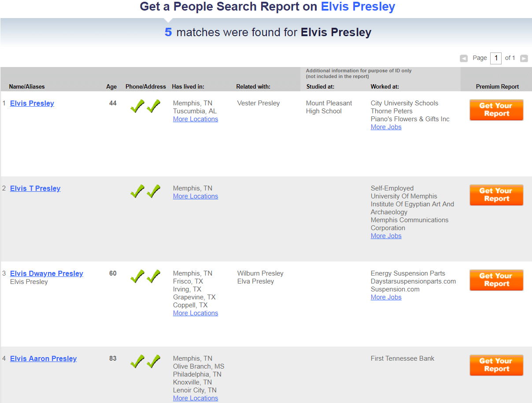Click inside the page number field

(495, 58)
